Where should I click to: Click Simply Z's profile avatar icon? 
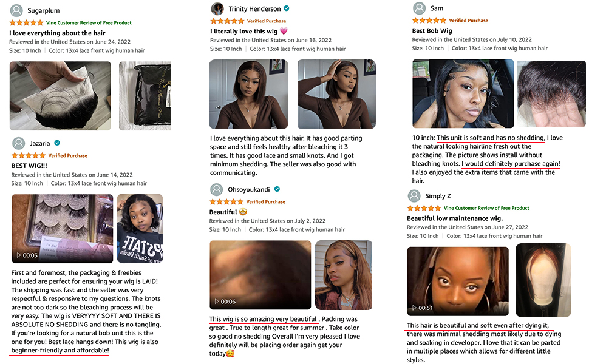[414, 196]
